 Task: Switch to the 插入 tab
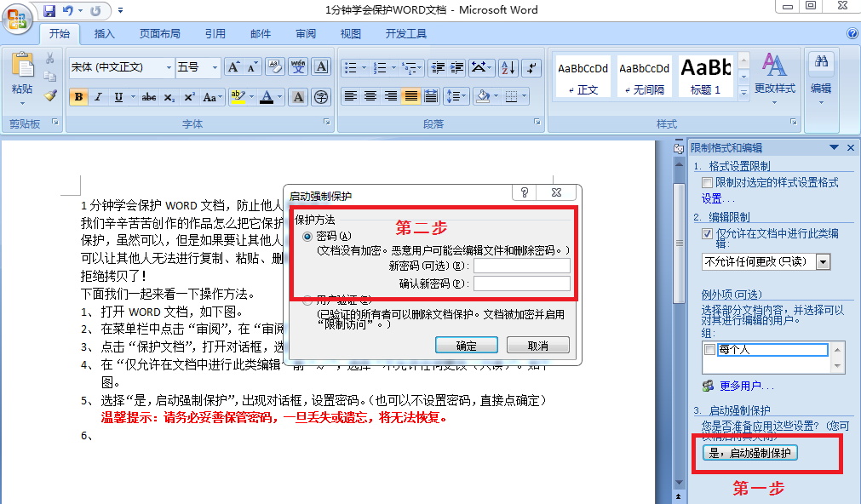pyautogui.click(x=105, y=33)
